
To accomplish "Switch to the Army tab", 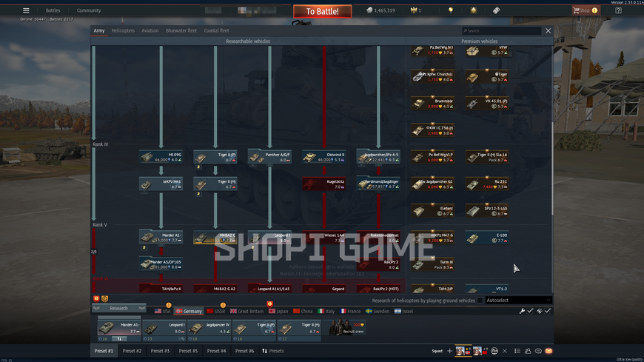I will (99, 30).
